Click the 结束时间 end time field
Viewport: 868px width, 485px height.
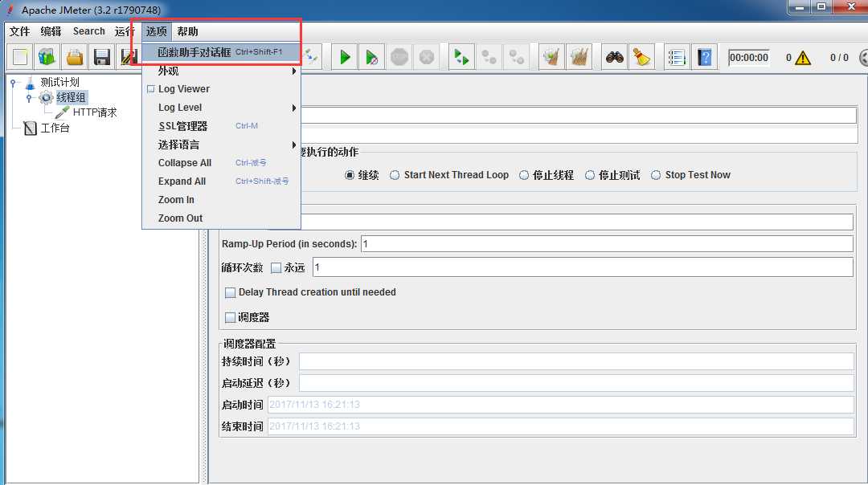(561, 426)
